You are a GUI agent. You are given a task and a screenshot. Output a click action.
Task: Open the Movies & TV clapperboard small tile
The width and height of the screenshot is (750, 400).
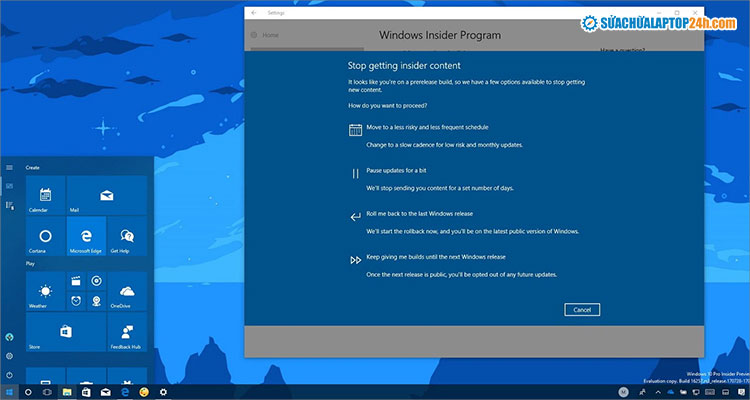[x=76, y=281]
